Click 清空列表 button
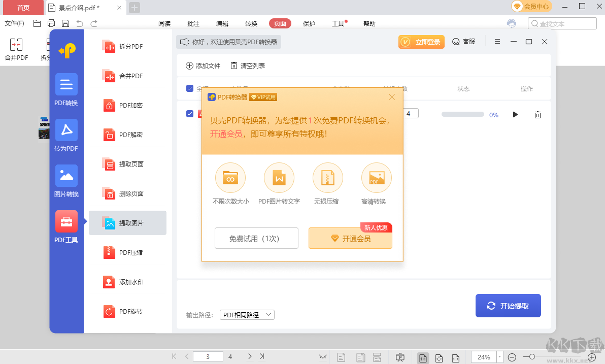 pyautogui.click(x=248, y=66)
